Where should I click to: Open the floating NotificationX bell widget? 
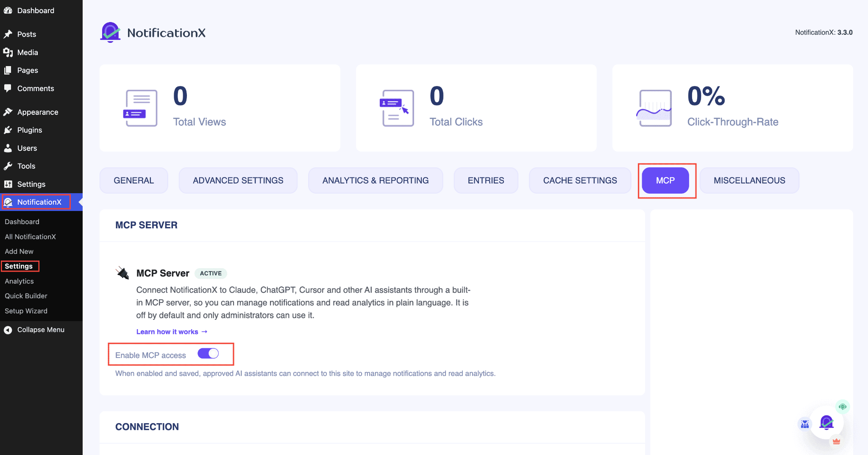point(826,422)
